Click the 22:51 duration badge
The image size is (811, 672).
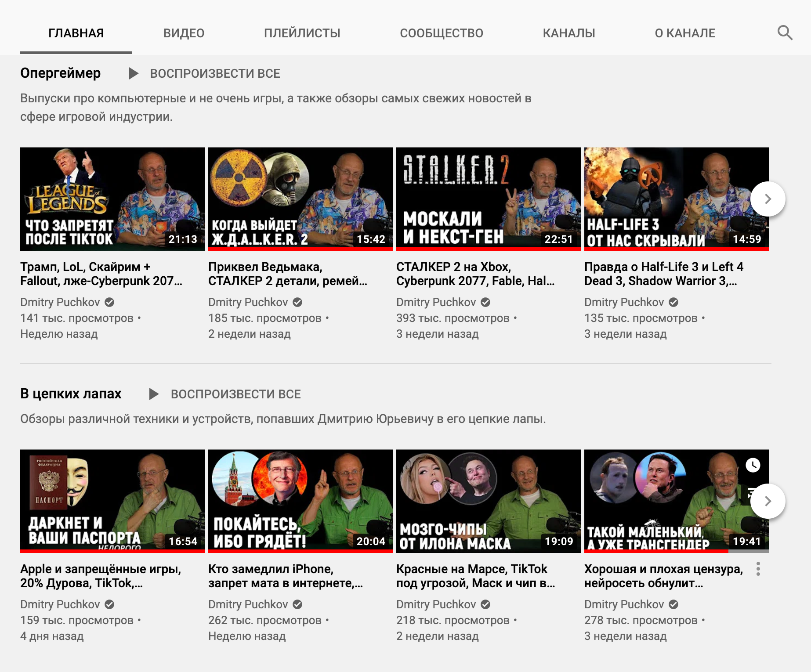(559, 239)
